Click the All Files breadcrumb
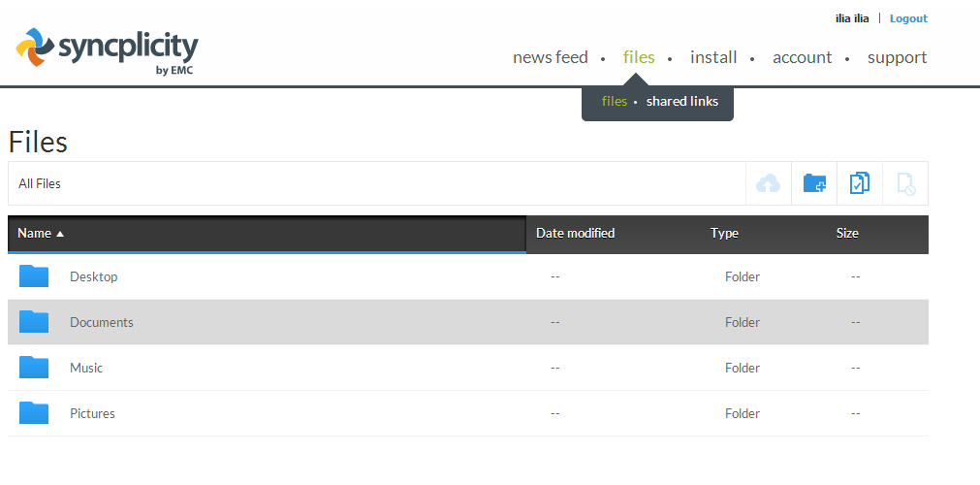 (40, 183)
